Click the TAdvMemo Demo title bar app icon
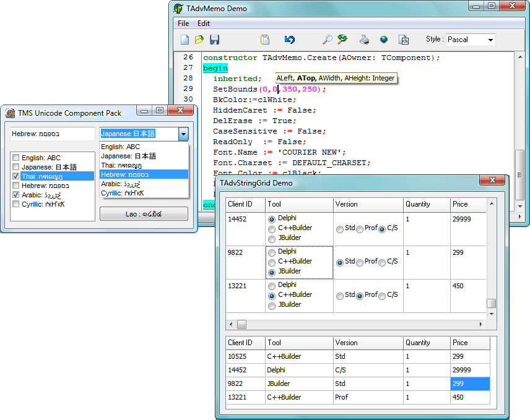 [178, 8]
